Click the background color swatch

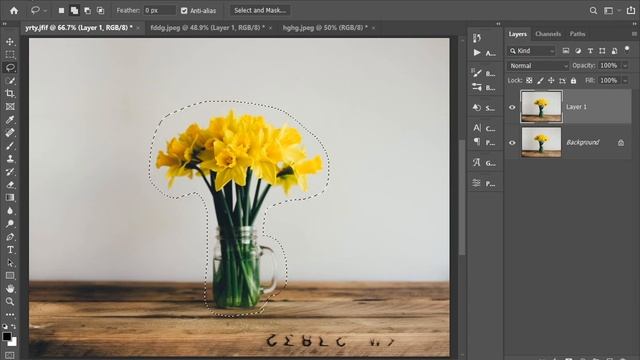click(x=13, y=342)
